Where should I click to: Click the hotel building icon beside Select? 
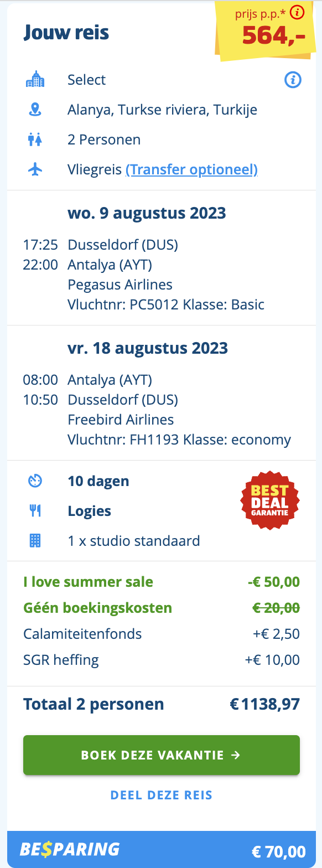pyautogui.click(x=35, y=80)
